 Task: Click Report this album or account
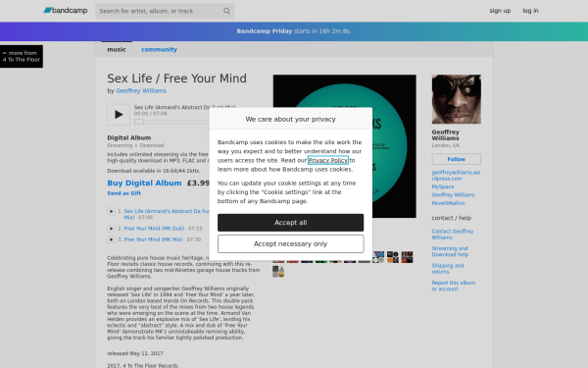pos(454,286)
